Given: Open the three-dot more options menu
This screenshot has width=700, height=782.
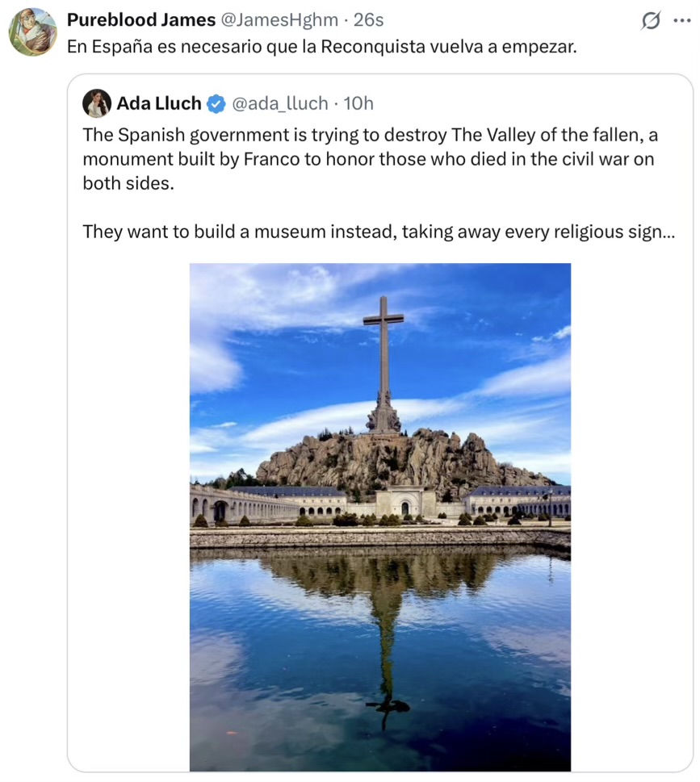Looking at the screenshot, I should tap(682, 21).
